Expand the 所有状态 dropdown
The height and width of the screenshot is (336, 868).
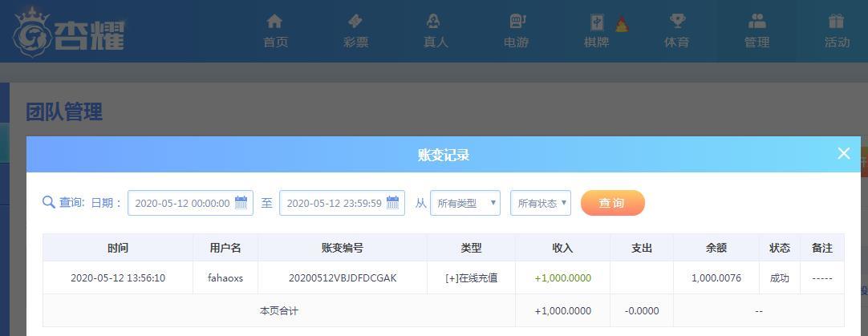[540, 203]
